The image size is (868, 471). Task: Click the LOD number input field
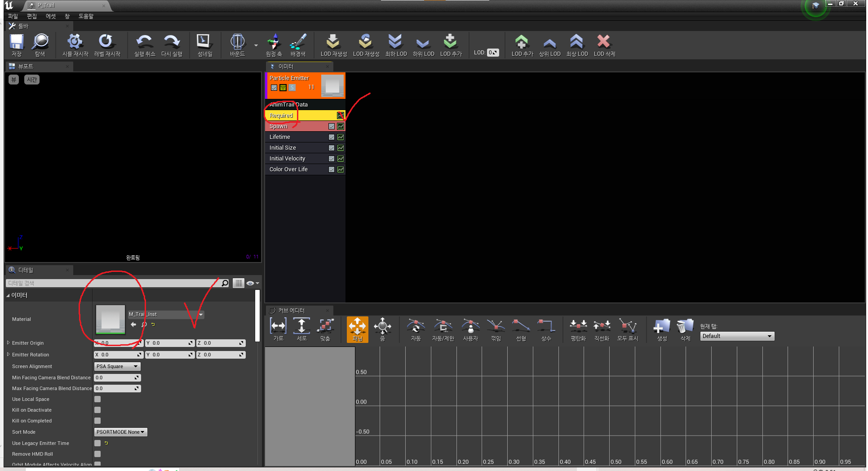click(493, 53)
